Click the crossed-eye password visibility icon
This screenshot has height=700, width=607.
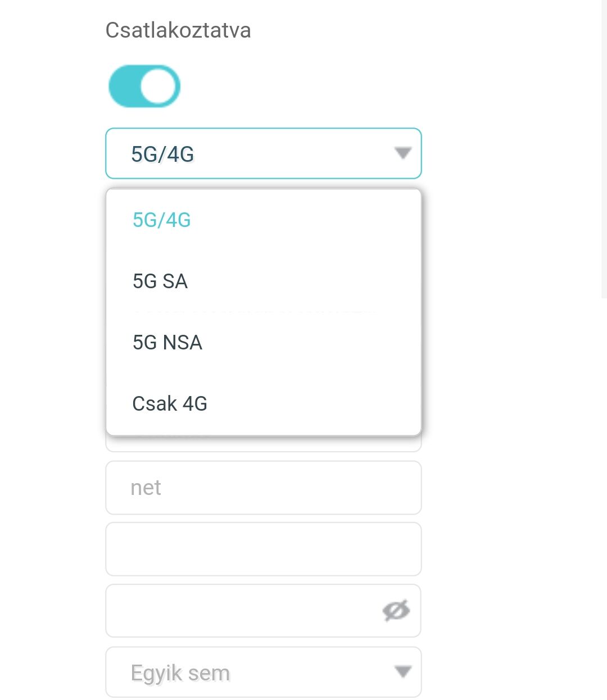(x=396, y=611)
